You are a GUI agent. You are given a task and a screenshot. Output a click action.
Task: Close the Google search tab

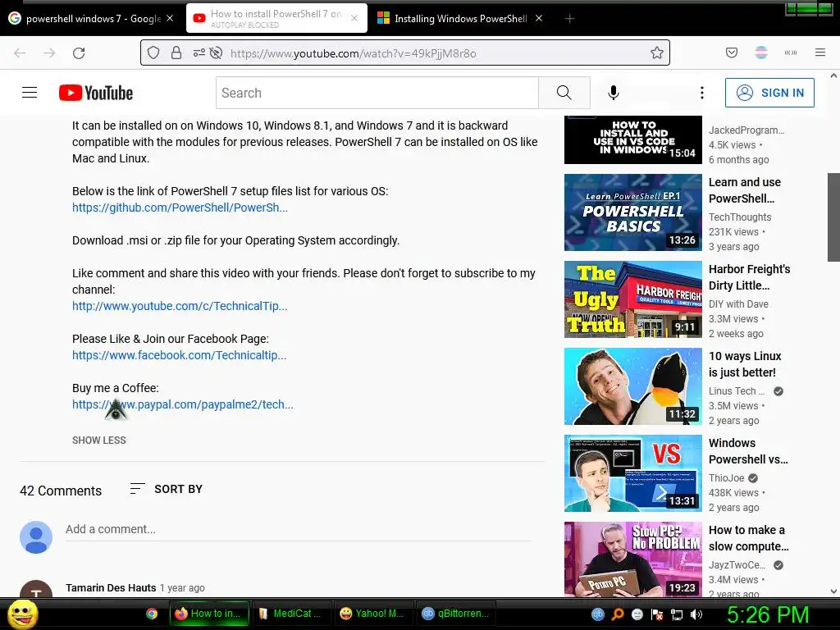pos(170,18)
